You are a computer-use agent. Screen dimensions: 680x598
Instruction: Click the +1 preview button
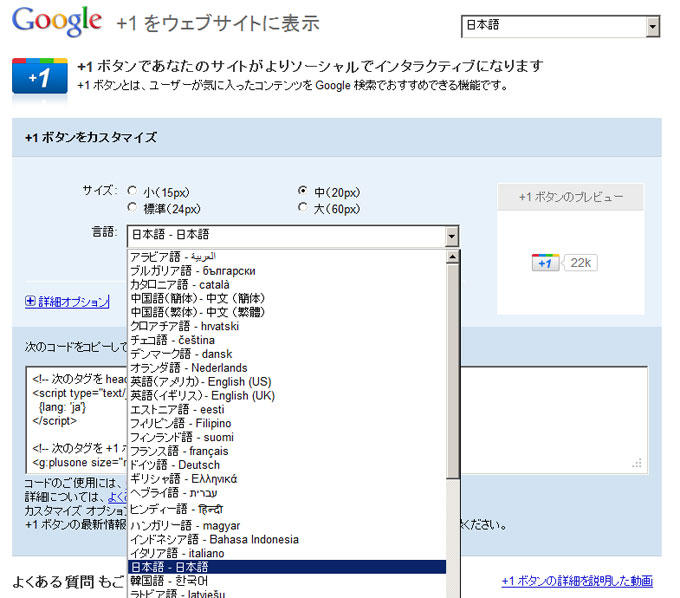(545, 262)
